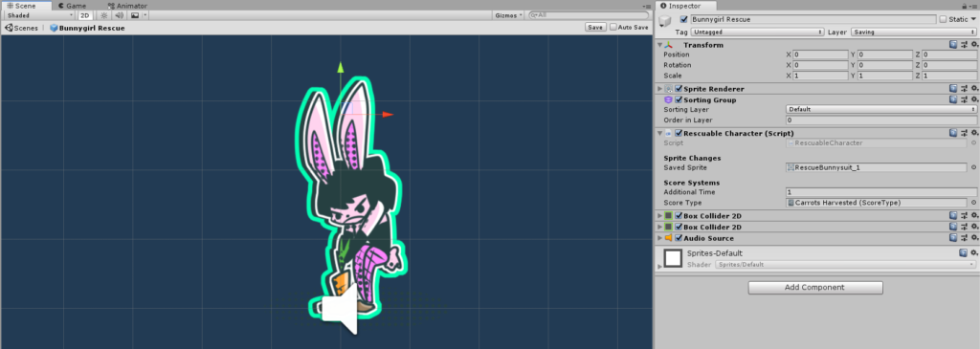Click the Sprites-Default material white swatch
This screenshot has height=349, width=980.
point(673,258)
